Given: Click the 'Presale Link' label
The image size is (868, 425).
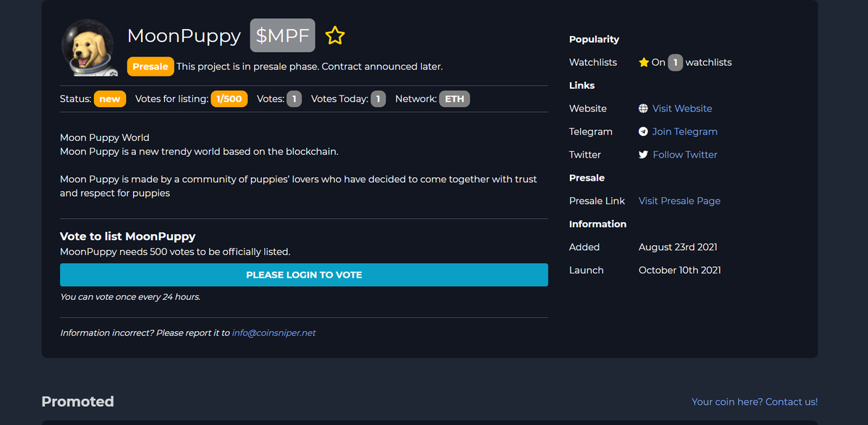Looking at the screenshot, I should pyautogui.click(x=597, y=201).
